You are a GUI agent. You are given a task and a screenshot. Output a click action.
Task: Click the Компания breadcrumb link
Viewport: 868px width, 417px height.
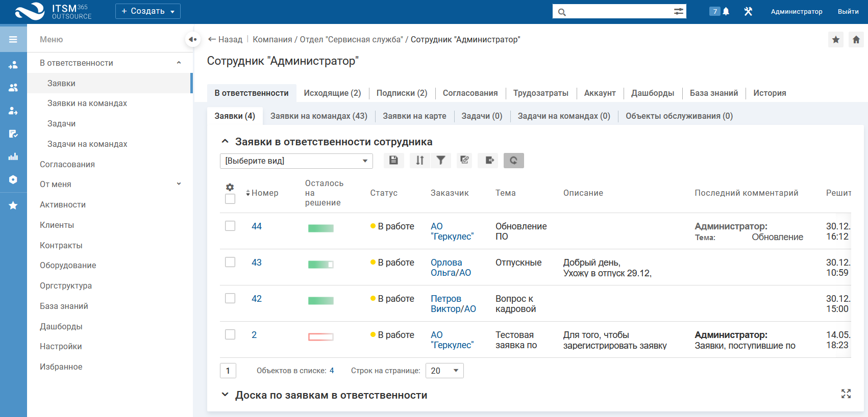point(272,39)
